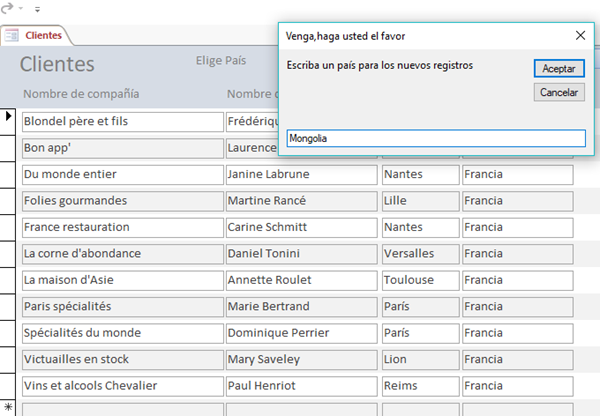Click the 'Blondel père et fils' company field

(x=122, y=122)
